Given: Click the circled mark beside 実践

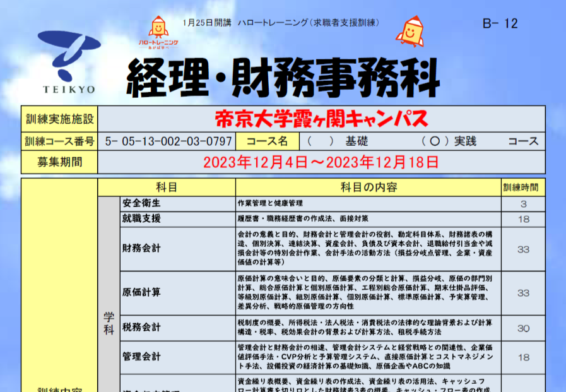Looking at the screenshot, I should click(x=435, y=141).
